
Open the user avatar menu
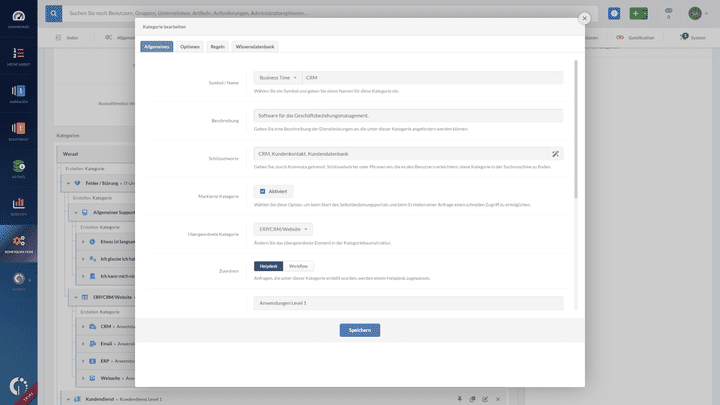coord(694,13)
